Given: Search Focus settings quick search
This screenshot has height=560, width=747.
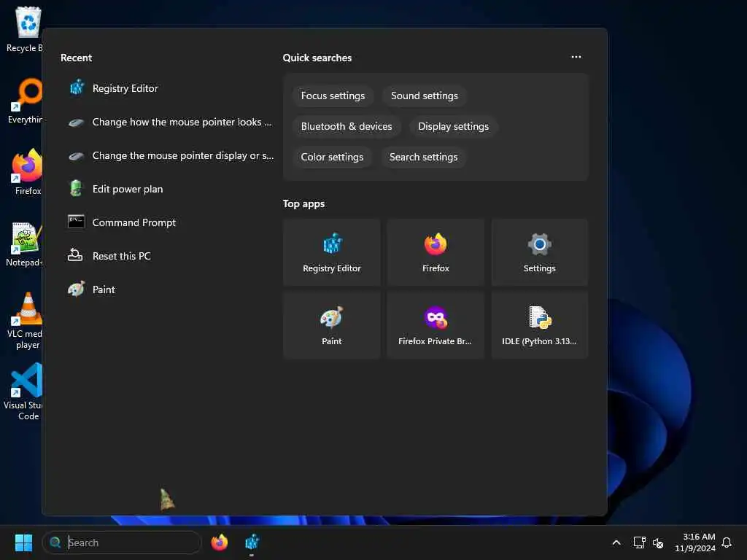Looking at the screenshot, I should (x=333, y=96).
